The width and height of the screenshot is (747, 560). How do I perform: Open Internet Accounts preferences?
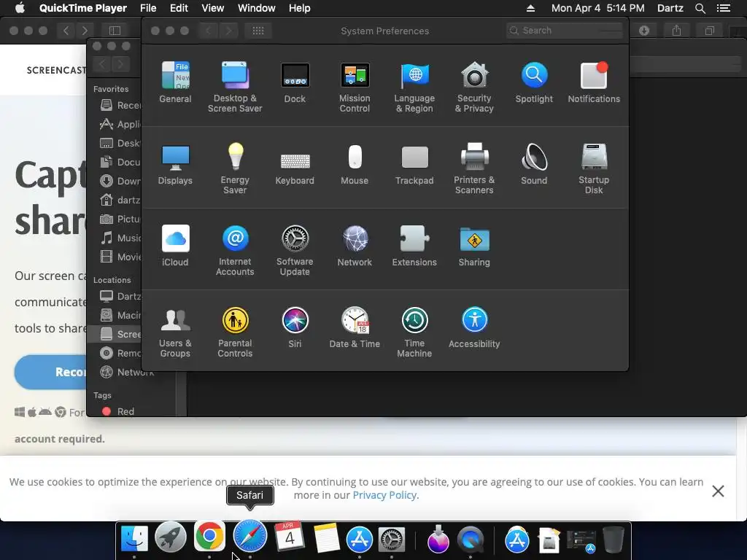(x=235, y=250)
